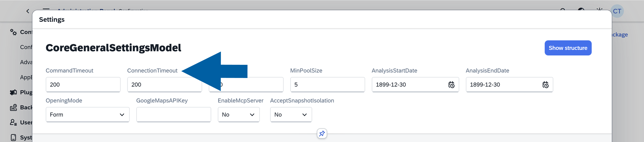
Task: Click the CoreGeneralSettingsModel heading
Action: [113, 48]
